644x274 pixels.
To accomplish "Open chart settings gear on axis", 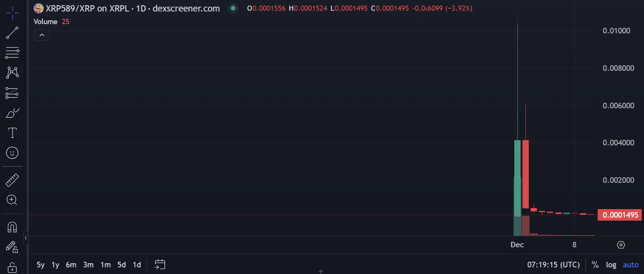I will [x=621, y=245].
